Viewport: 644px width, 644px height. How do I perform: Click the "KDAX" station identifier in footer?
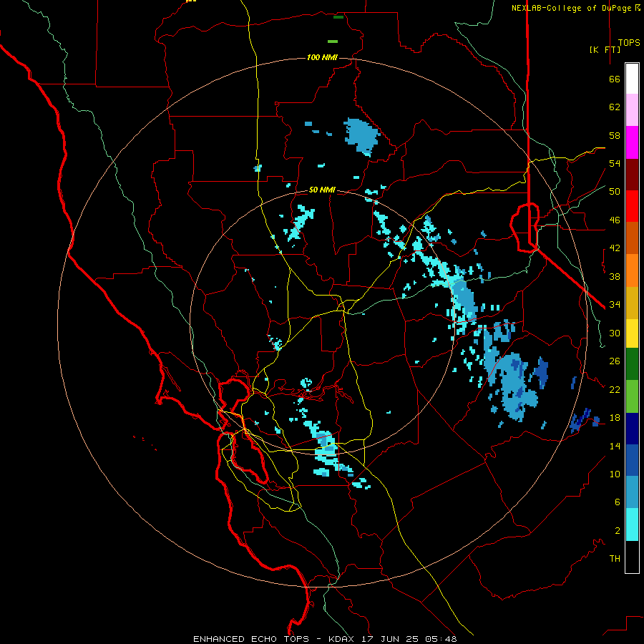tap(343, 639)
